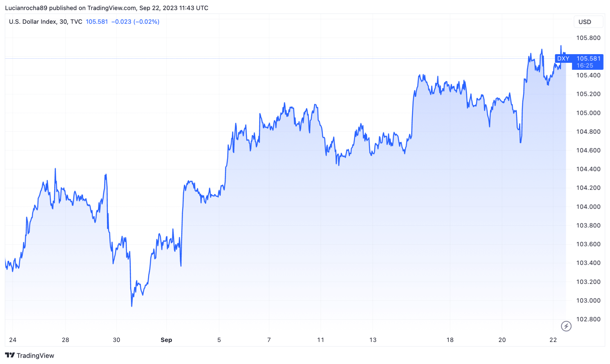Click the 30 date label on time axis
This screenshot has width=610, height=364.
coord(116,340)
